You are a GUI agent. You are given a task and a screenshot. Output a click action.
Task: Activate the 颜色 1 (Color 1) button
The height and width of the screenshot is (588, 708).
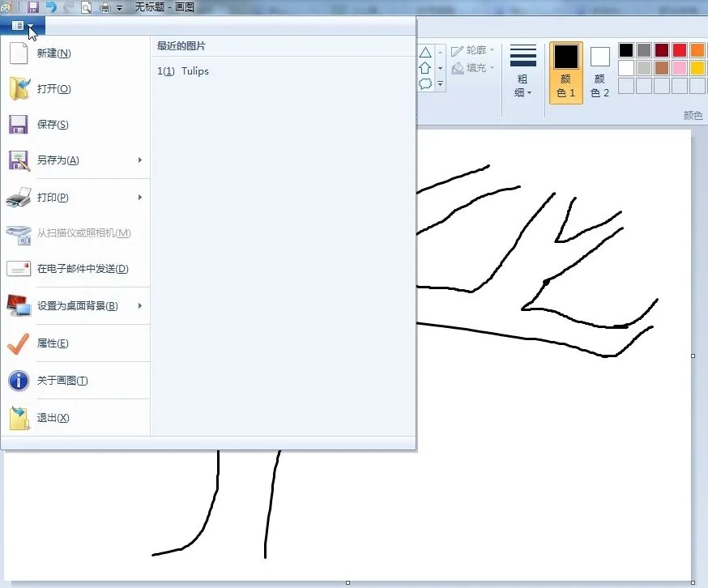tap(565, 72)
